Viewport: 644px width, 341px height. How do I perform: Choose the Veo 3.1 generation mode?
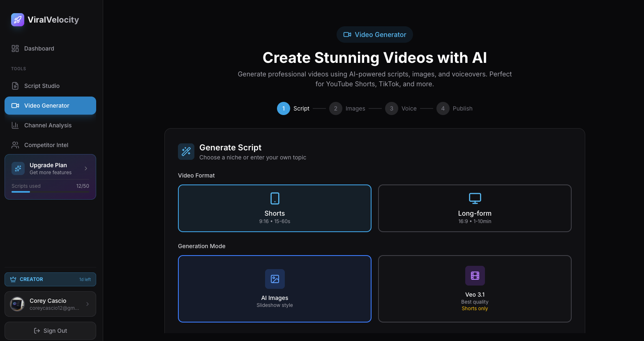tap(475, 288)
